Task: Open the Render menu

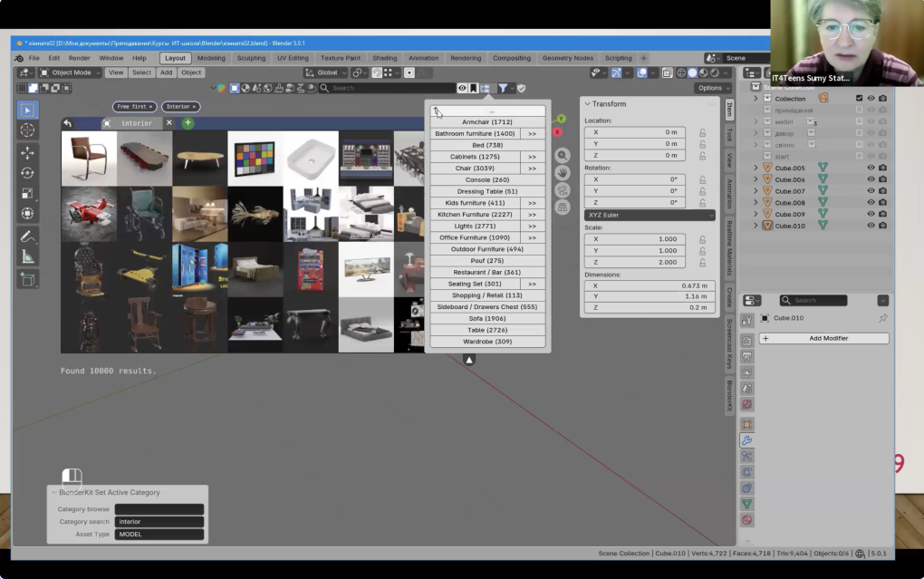Action: coord(79,58)
